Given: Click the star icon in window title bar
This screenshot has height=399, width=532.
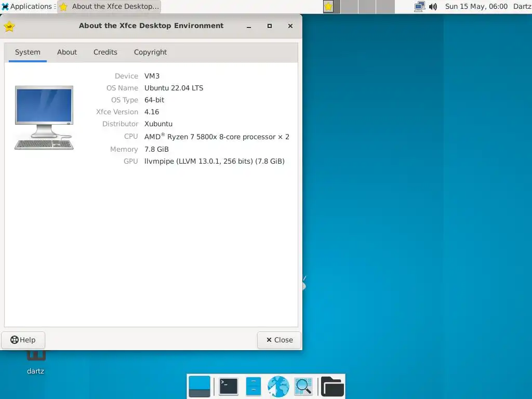Looking at the screenshot, I should (x=9, y=26).
